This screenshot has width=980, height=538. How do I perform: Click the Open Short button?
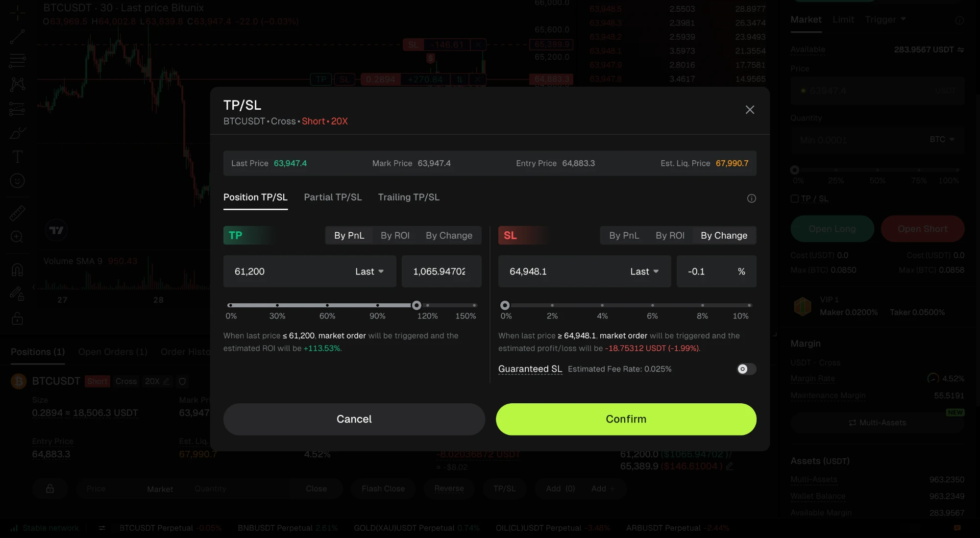[x=922, y=229]
